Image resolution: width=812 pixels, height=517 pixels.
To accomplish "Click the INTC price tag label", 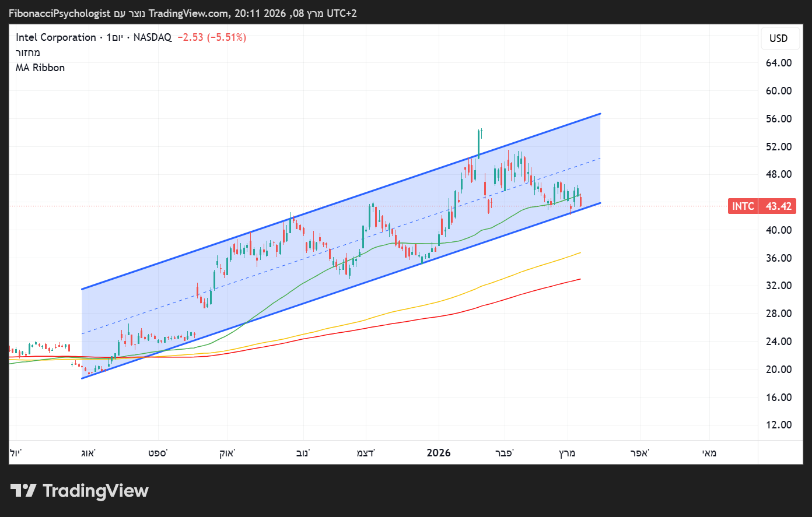I will click(743, 206).
